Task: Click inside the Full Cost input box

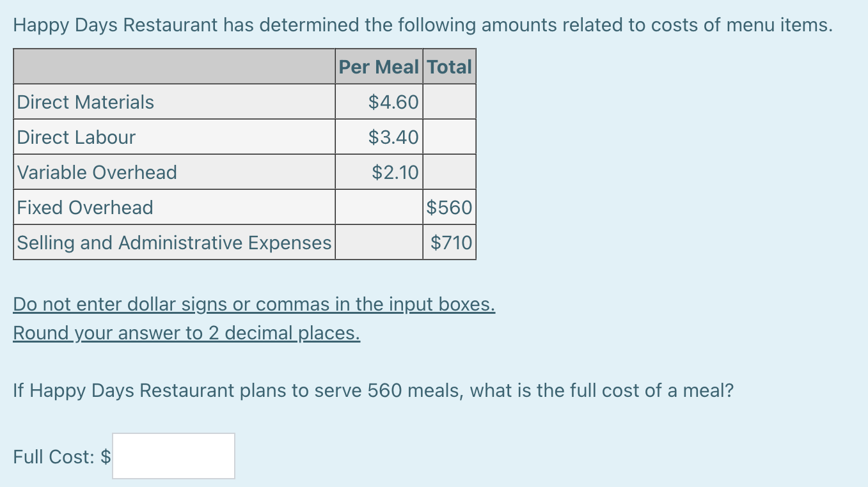Action: [173, 456]
